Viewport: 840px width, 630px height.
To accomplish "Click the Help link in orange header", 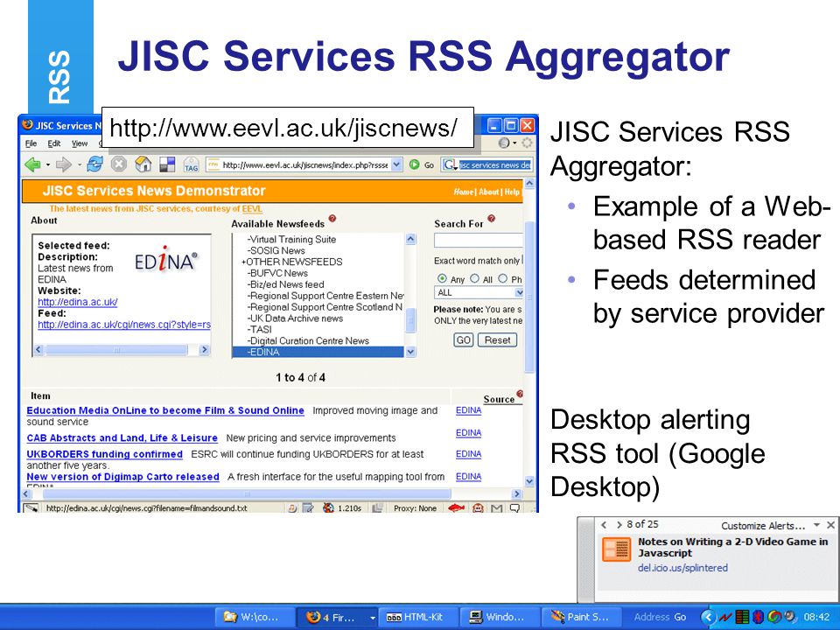I will pyautogui.click(x=512, y=192).
